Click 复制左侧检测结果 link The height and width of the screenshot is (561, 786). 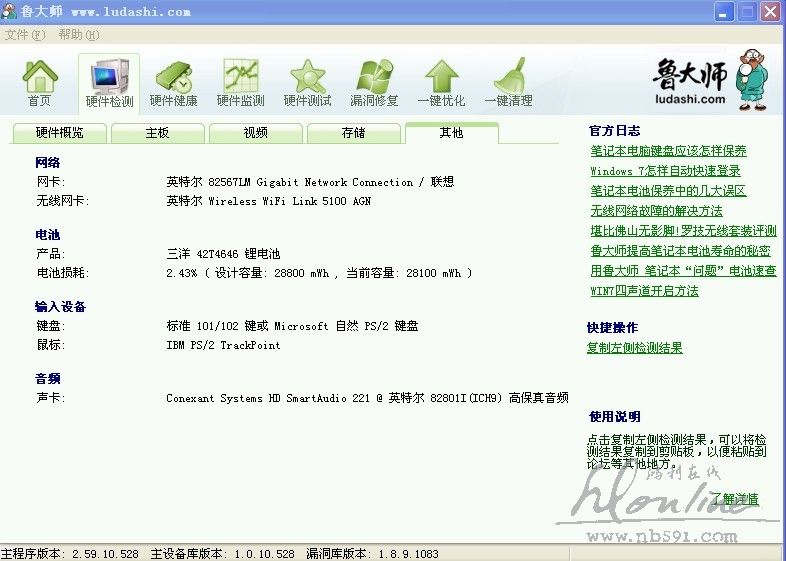[x=635, y=348]
